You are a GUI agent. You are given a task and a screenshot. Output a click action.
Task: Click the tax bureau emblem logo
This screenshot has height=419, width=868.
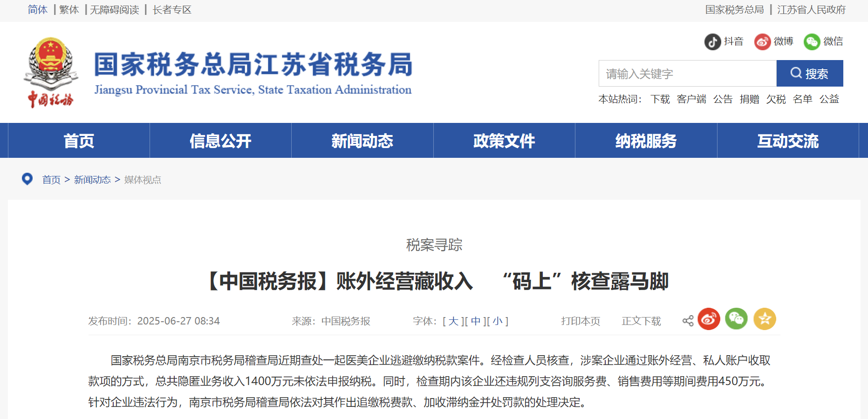pos(50,72)
